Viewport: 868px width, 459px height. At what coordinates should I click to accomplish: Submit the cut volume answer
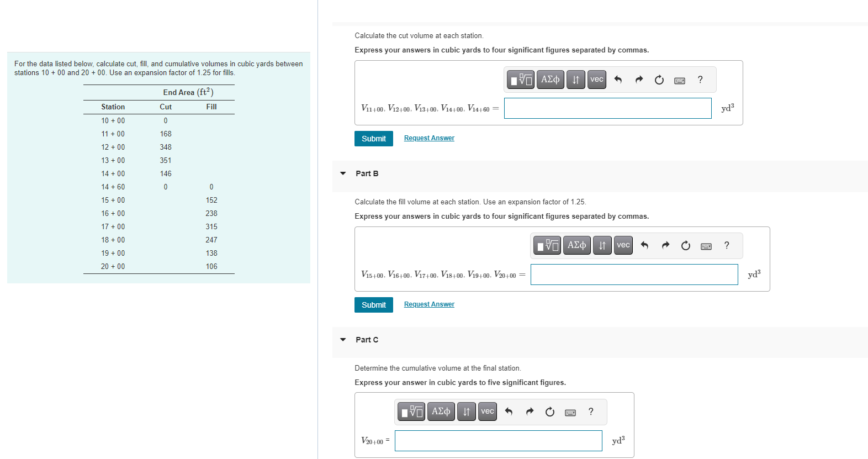pos(374,139)
